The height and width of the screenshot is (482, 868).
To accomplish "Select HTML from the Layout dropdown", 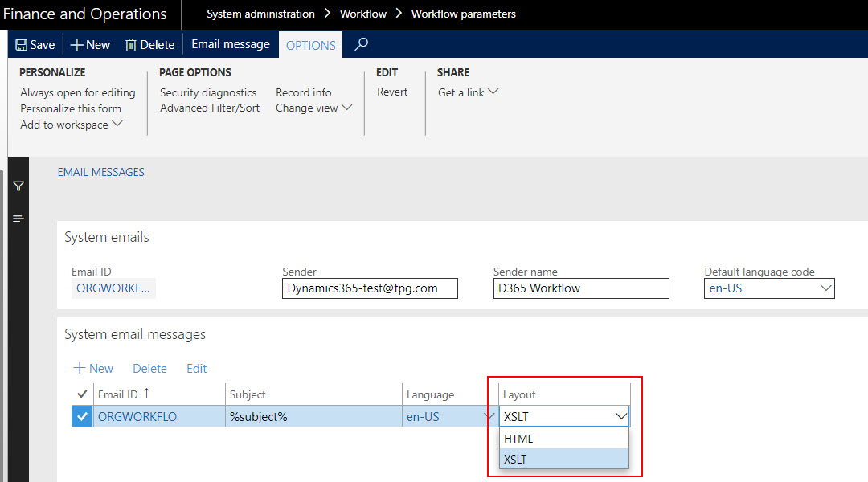I will [518, 438].
